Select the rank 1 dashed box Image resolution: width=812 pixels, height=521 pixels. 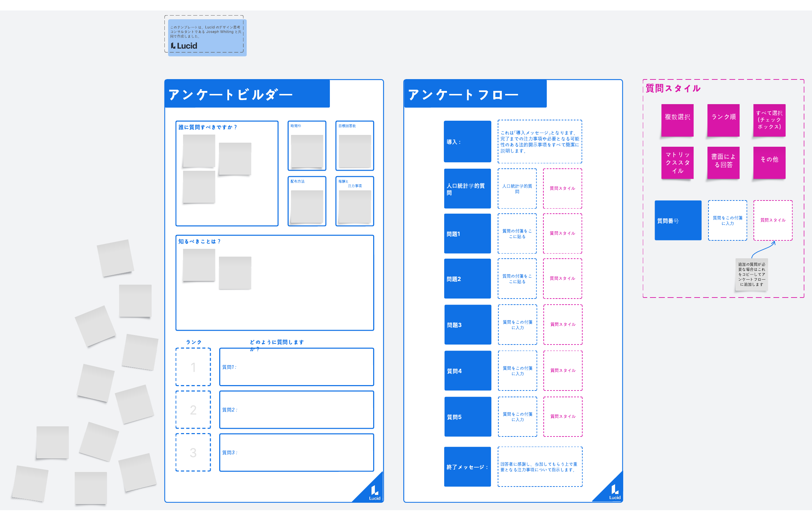tap(193, 367)
